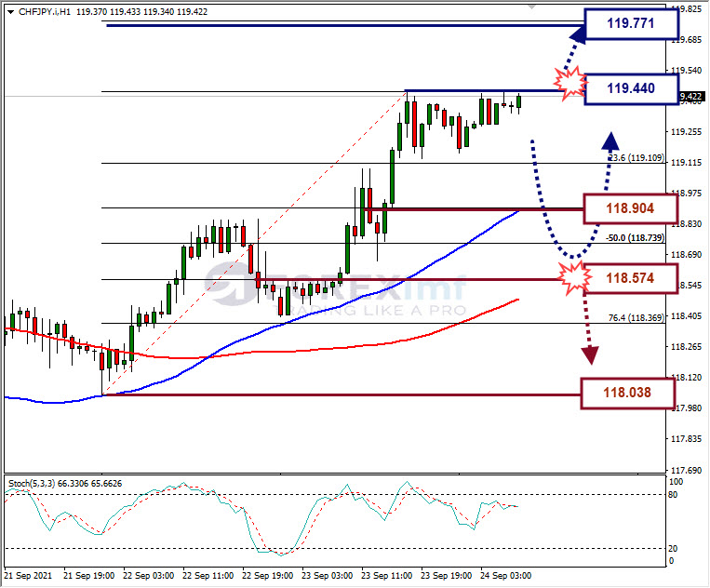The height and width of the screenshot is (588, 710).
Task: Click the 119.115 price axis label
Action: 686,163
